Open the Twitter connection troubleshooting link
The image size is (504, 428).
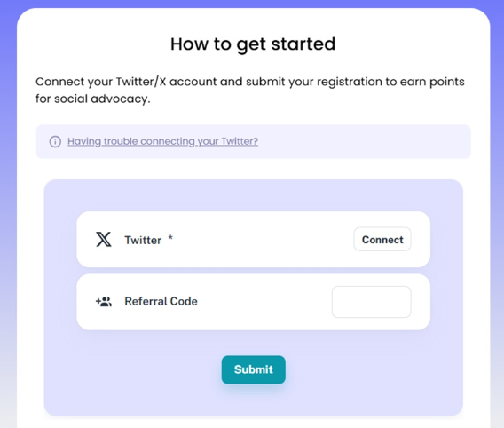point(162,141)
